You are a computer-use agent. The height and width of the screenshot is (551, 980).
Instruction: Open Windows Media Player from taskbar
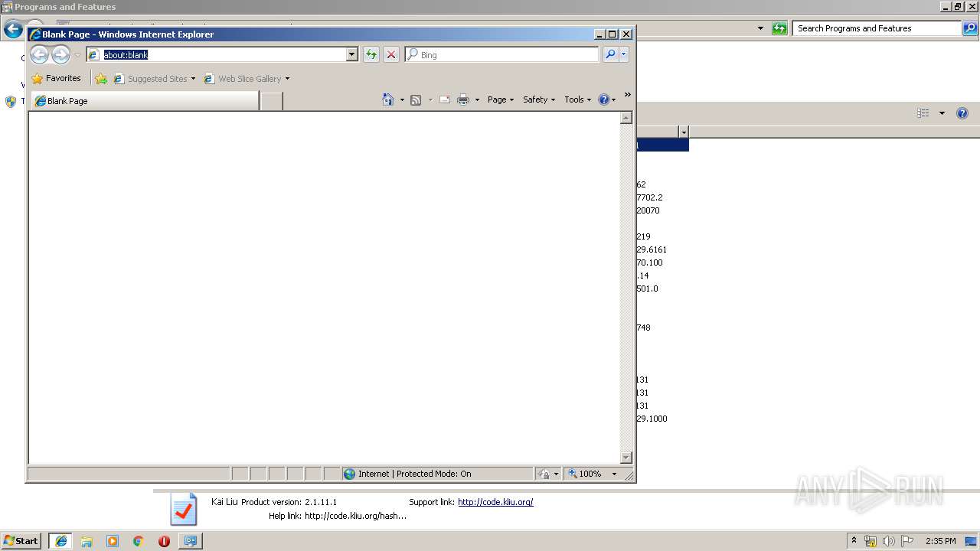pos(113,541)
